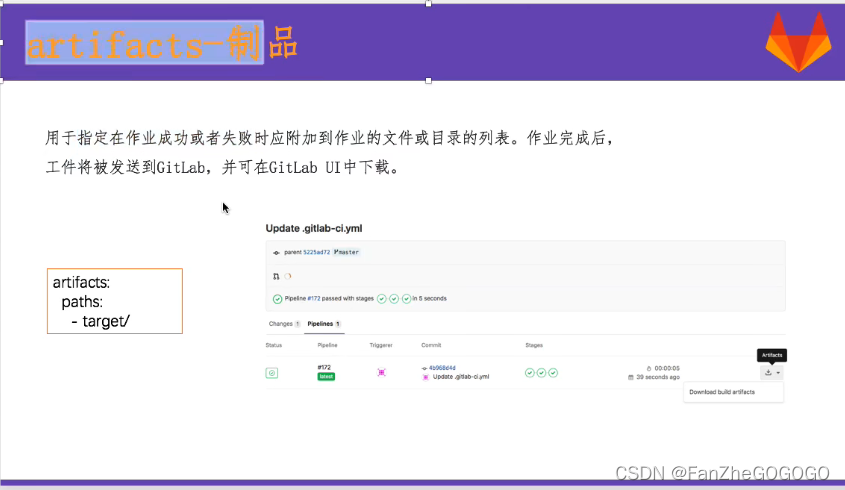This screenshot has height=490, width=845.
Task: Click the 'Update .gitlab-ci.yml' page heading
Action: (314, 229)
